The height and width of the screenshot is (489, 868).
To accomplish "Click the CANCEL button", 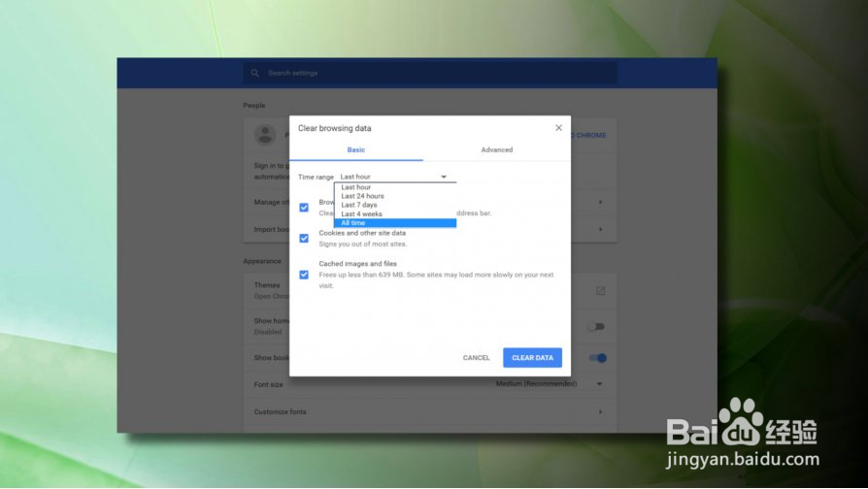I will click(x=476, y=358).
